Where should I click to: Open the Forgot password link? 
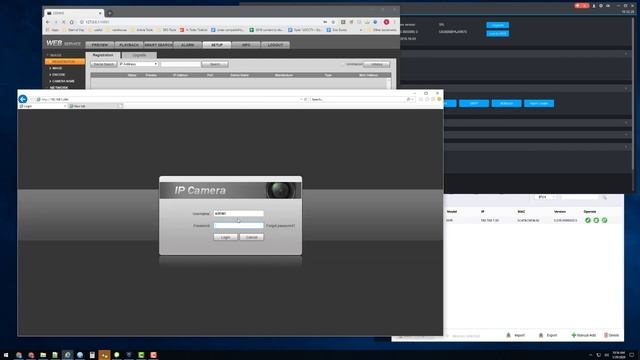click(280, 226)
